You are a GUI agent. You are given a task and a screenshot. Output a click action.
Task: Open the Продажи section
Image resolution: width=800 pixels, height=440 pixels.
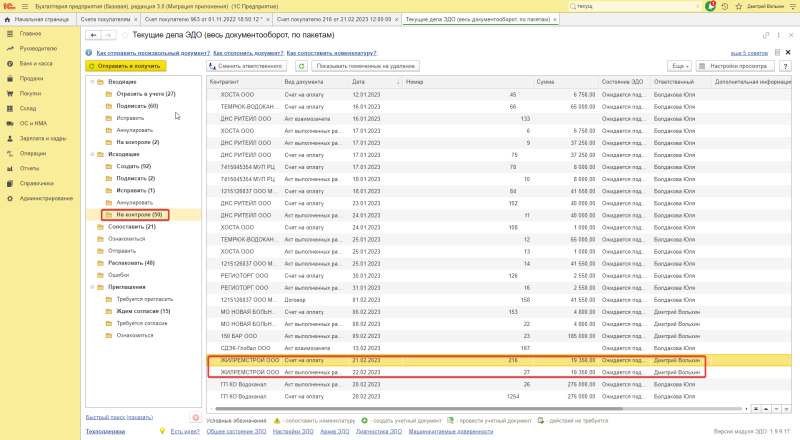pyautogui.click(x=31, y=79)
